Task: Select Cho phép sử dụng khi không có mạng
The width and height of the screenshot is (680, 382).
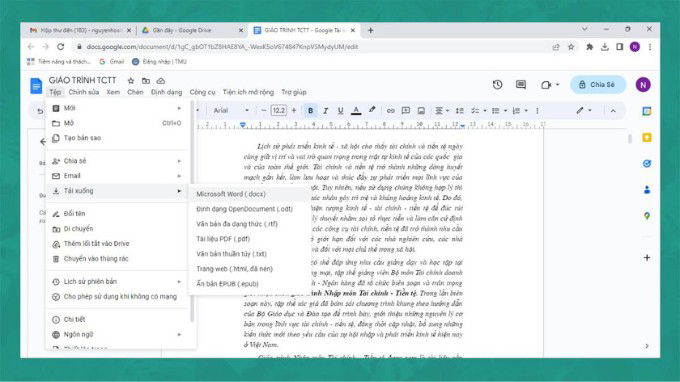Action: pyautogui.click(x=117, y=297)
